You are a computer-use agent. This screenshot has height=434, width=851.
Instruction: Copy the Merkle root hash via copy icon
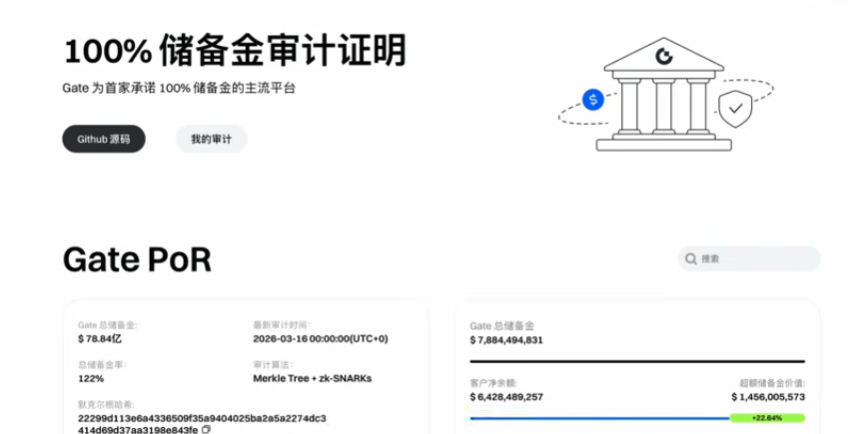click(206, 429)
